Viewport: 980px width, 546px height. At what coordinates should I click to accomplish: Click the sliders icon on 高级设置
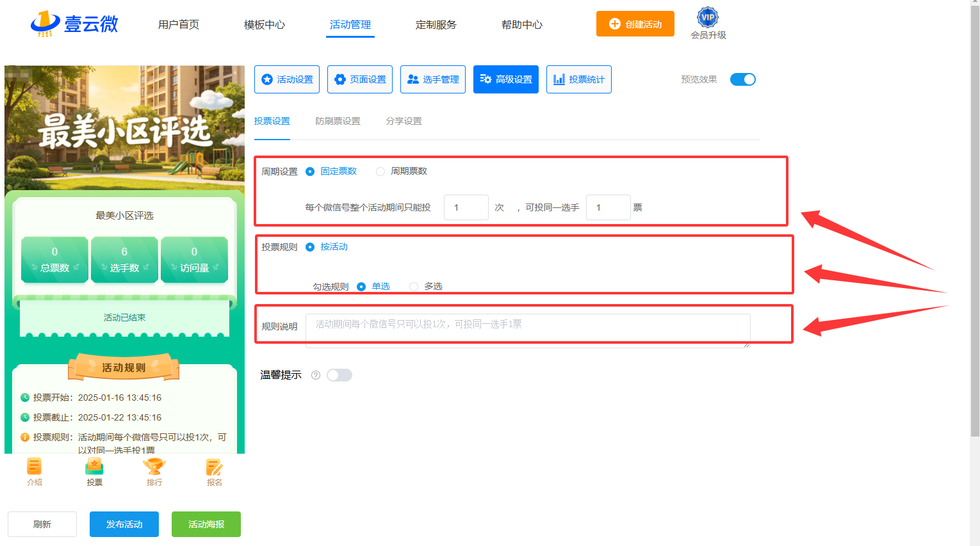[x=486, y=79]
